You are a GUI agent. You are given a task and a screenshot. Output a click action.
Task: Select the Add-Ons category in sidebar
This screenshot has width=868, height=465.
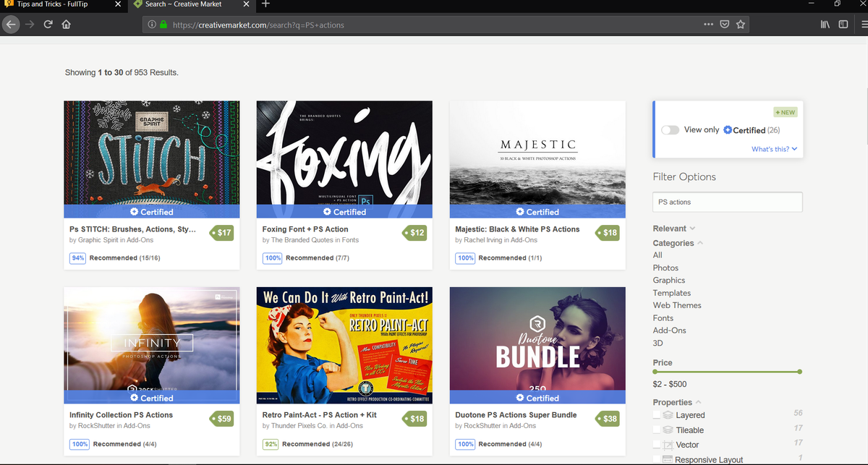pos(670,330)
